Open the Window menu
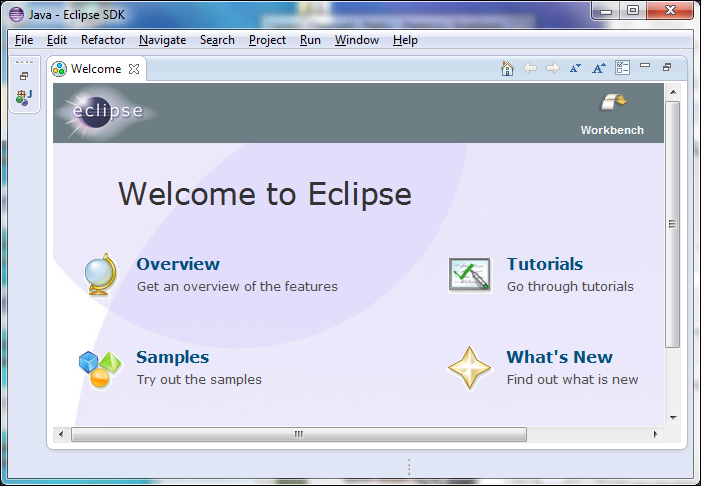This screenshot has width=701, height=486. pyautogui.click(x=357, y=40)
